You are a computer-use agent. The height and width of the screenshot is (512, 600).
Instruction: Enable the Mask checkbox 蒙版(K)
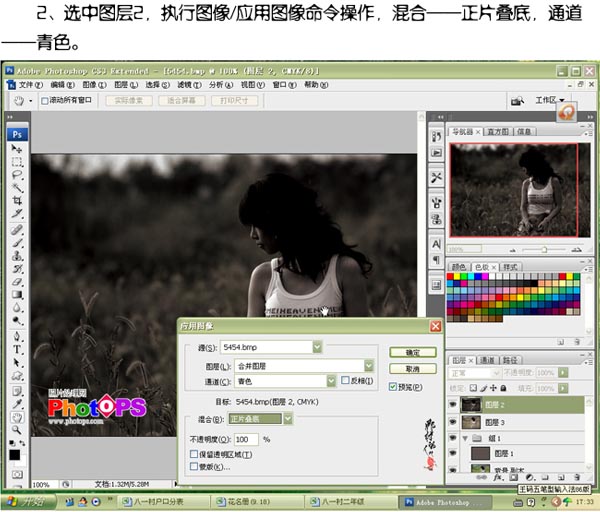click(x=194, y=466)
